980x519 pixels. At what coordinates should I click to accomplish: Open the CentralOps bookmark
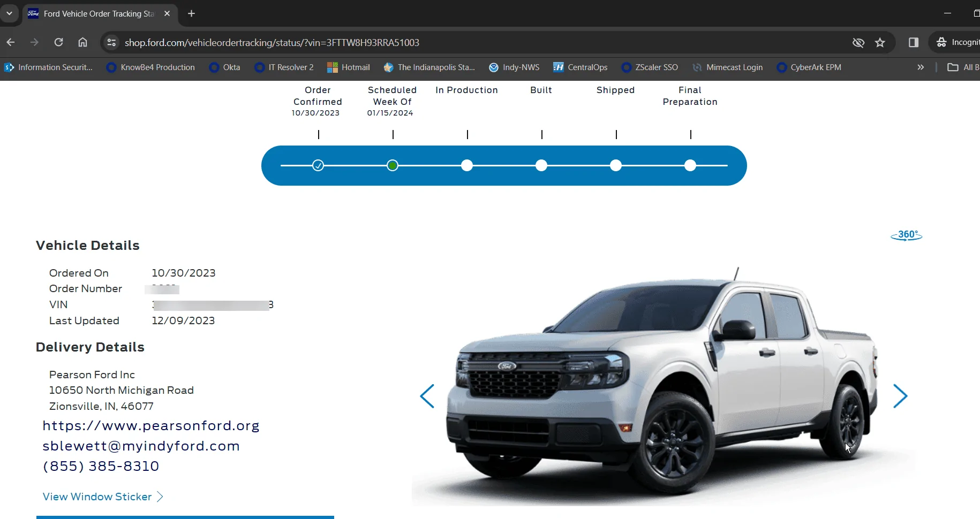[581, 67]
